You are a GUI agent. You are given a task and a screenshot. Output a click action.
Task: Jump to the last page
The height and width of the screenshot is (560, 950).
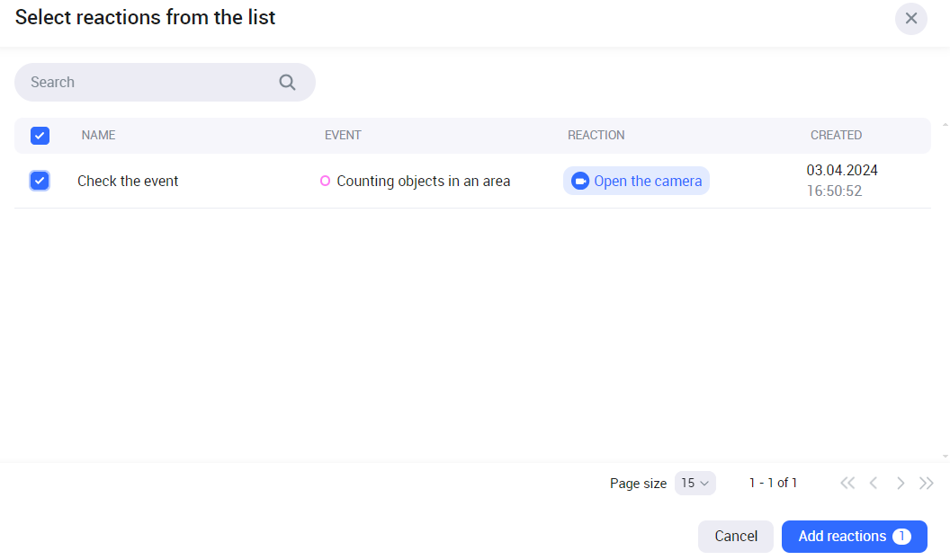point(927,483)
